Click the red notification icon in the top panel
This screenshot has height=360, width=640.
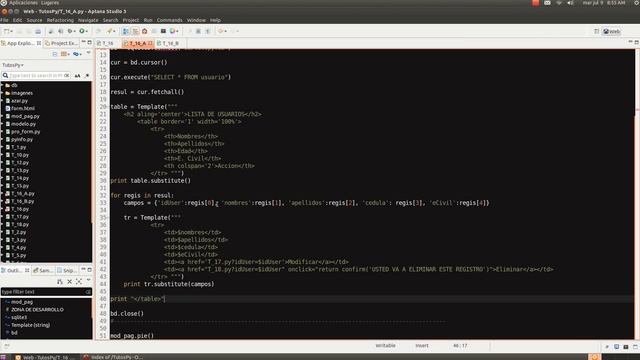click(536, 3)
